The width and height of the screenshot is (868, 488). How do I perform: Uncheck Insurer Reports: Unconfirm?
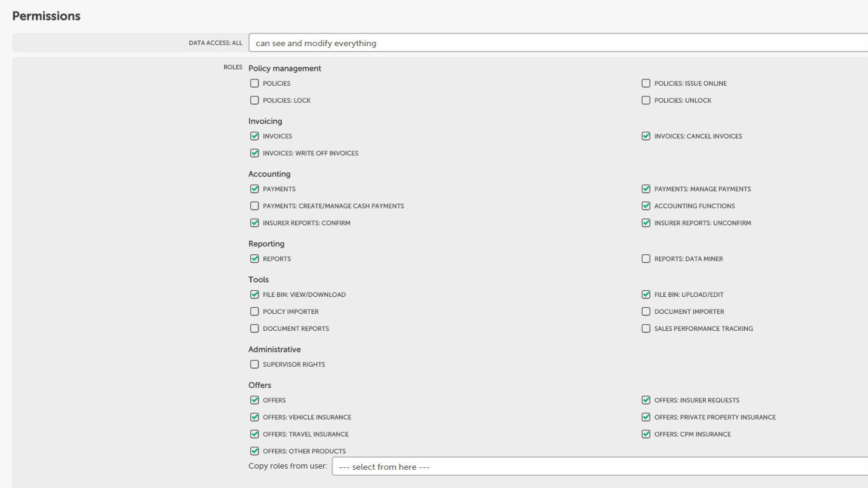646,223
